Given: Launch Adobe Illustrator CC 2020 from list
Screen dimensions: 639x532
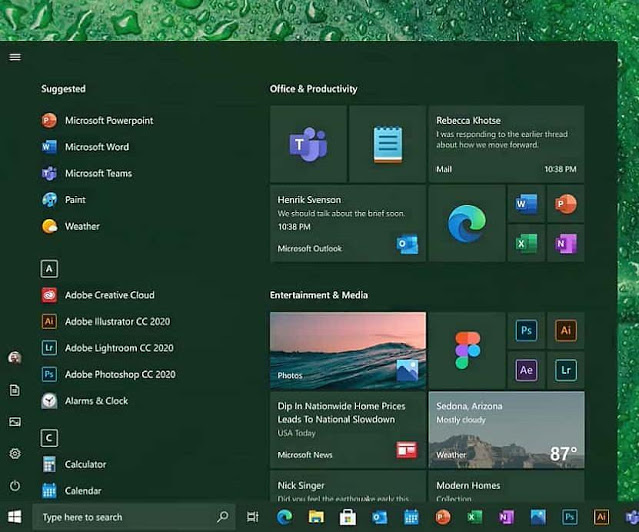Looking at the screenshot, I should point(106,322).
